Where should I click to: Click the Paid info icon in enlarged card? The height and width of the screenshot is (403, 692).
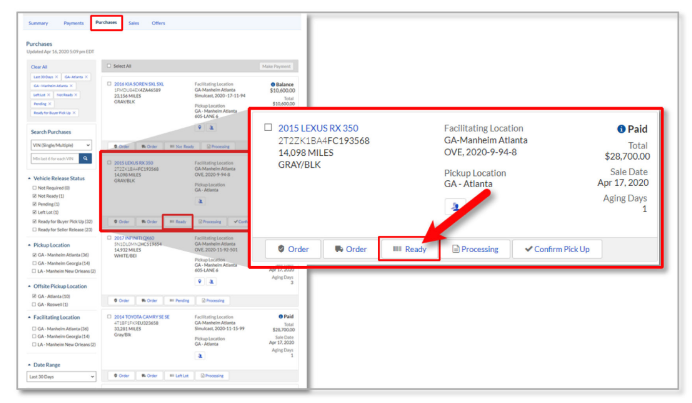pos(624,130)
